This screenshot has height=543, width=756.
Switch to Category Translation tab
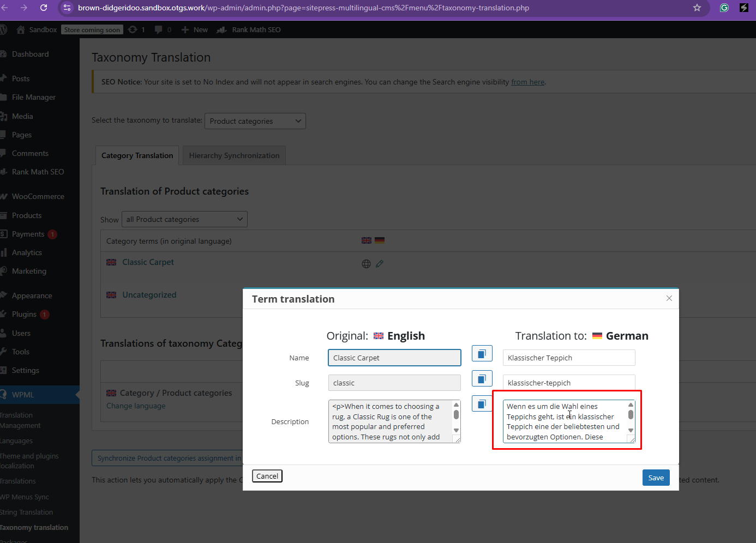[x=137, y=155]
